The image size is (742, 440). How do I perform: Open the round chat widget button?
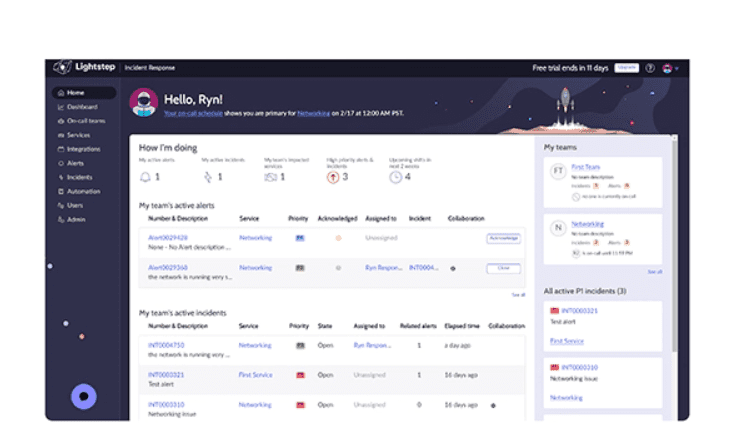click(x=84, y=396)
